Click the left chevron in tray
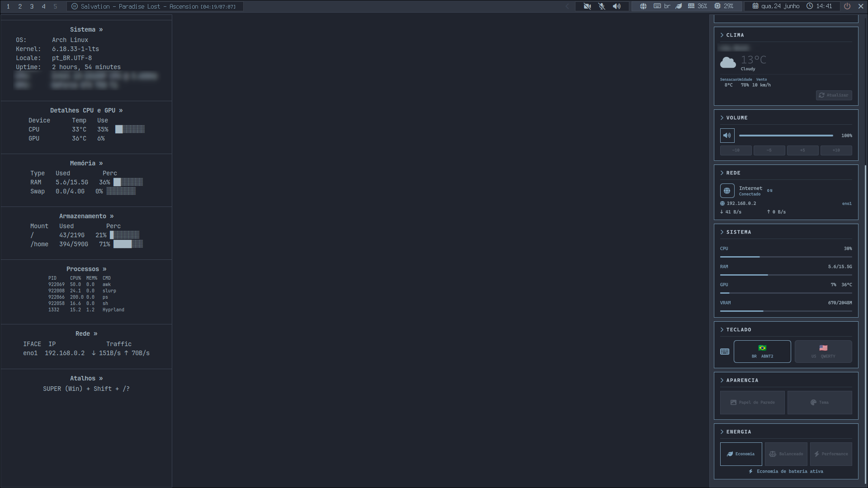This screenshot has height=488, width=868. pyautogui.click(x=567, y=6)
